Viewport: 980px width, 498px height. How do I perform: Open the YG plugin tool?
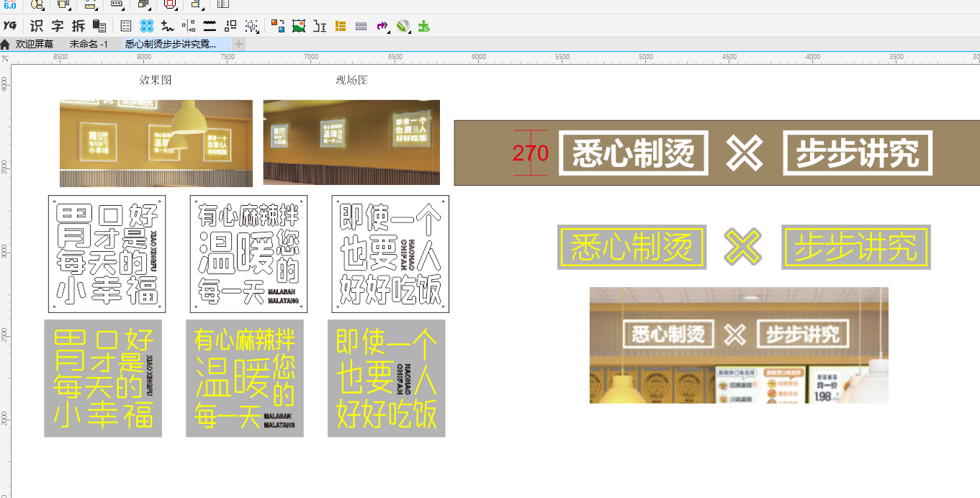point(9,26)
